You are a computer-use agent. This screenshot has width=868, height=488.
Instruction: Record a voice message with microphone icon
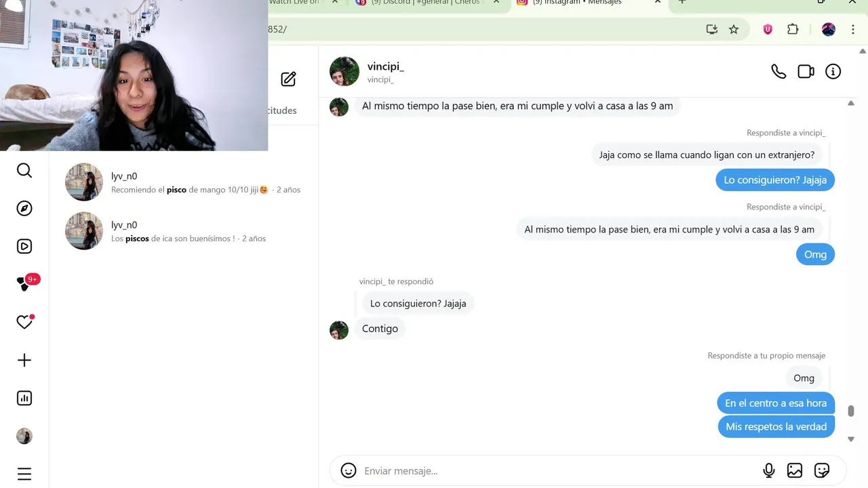pyautogui.click(x=769, y=470)
